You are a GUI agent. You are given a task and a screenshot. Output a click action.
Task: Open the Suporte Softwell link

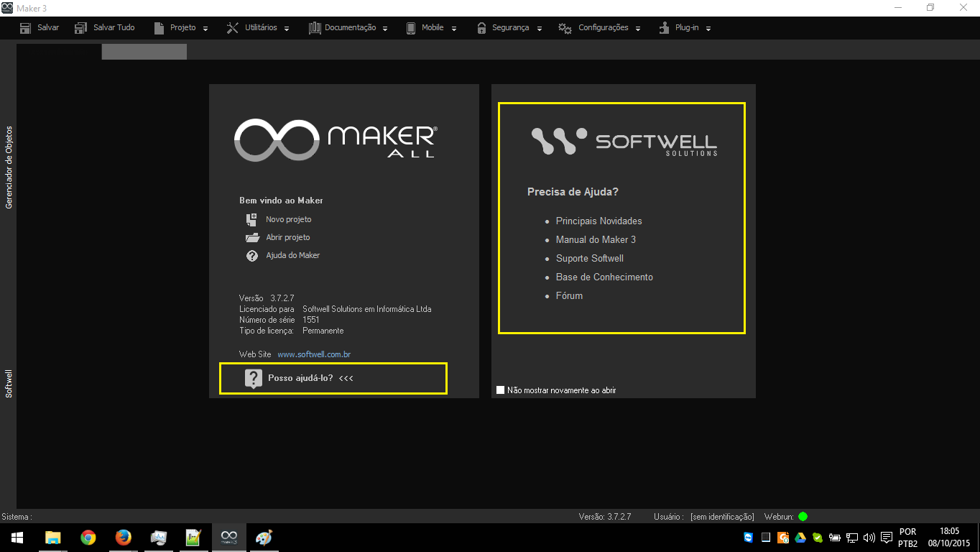point(590,259)
